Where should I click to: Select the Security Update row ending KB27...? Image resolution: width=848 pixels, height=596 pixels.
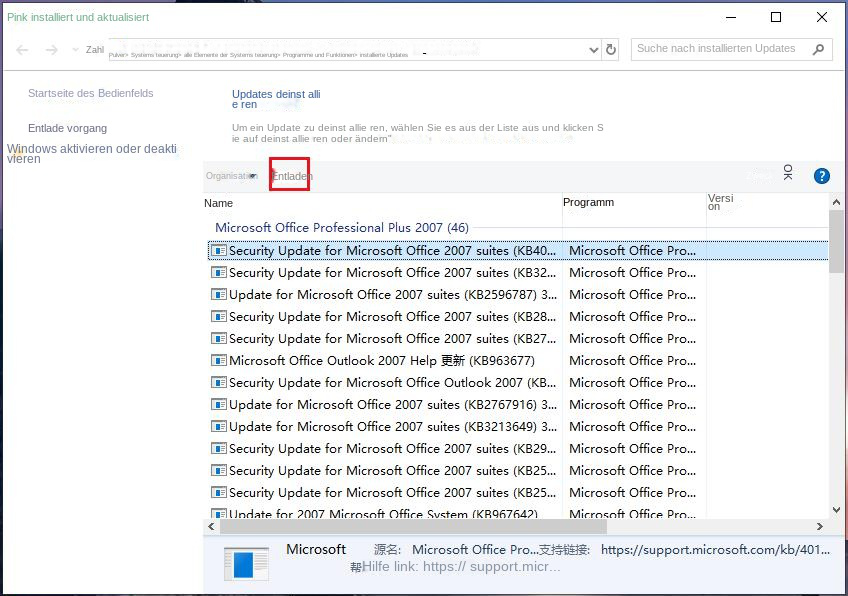518,339
